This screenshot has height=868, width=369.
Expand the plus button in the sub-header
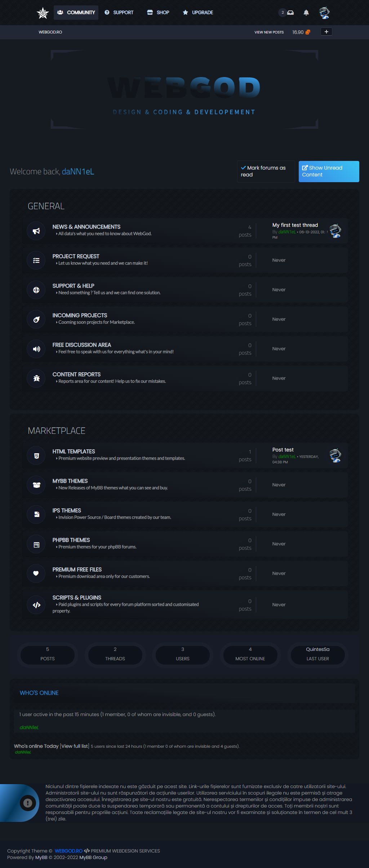(x=326, y=32)
